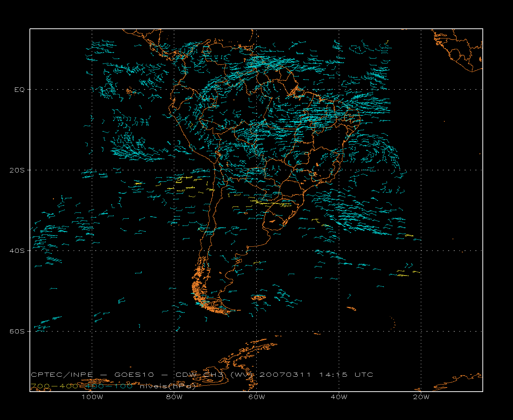The image size is (513, 420).
Task: Click the 20W longitude label
Action: (x=421, y=397)
